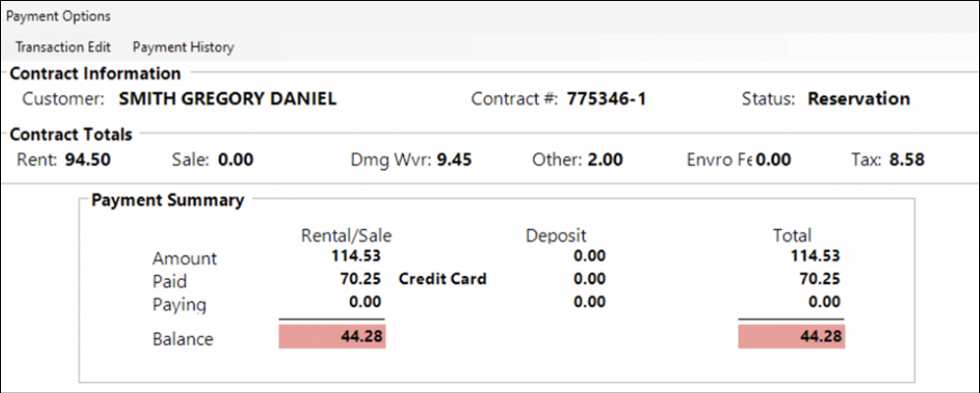Click the red Rental/Sale Balance field
The height and width of the screenshot is (393, 980).
[x=332, y=337]
